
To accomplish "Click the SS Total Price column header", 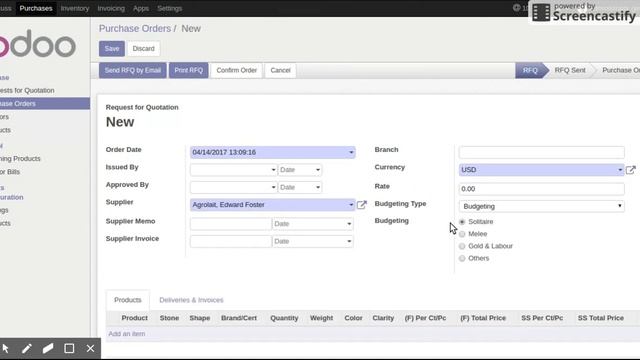I will (600, 318).
